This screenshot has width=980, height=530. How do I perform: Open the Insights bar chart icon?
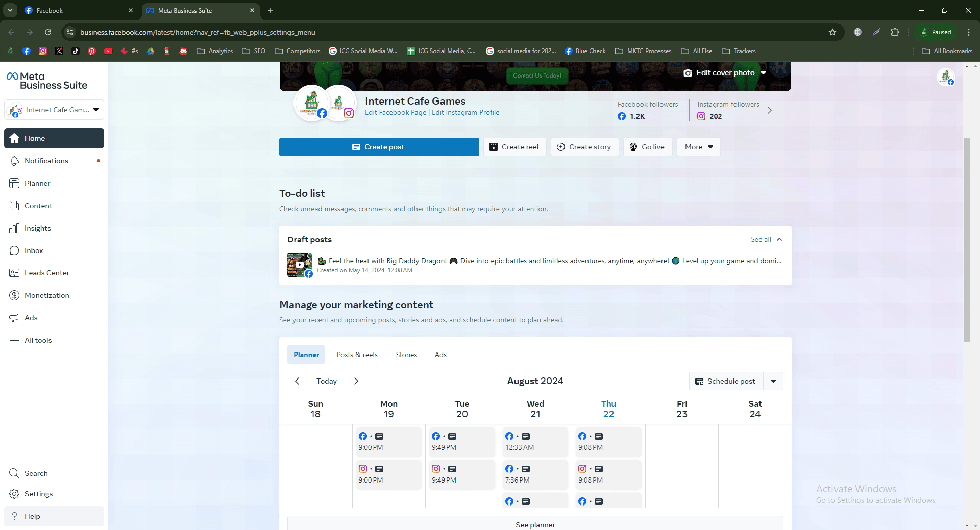14,228
